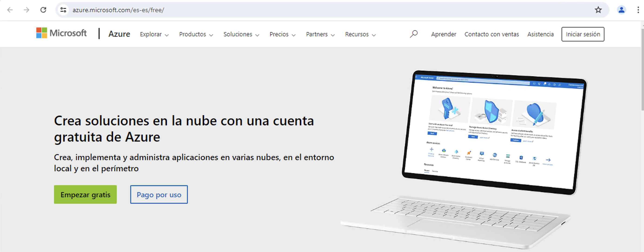The height and width of the screenshot is (252, 644).
Task: Open the Aprender link
Action: (x=444, y=34)
